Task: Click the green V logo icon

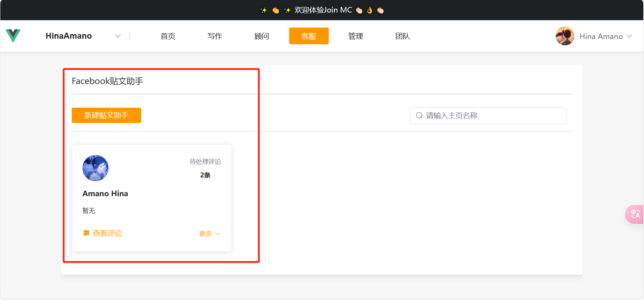Action: point(13,36)
